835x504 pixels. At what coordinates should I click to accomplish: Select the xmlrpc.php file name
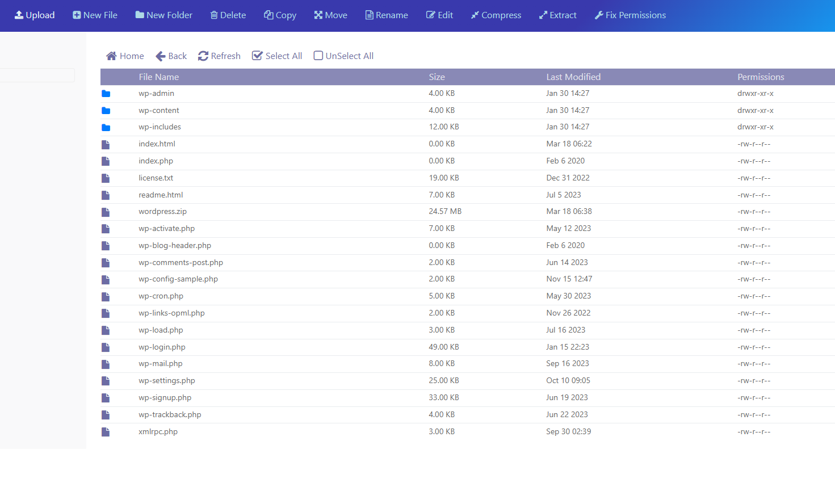pyautogui.click(x=158, y=431)
